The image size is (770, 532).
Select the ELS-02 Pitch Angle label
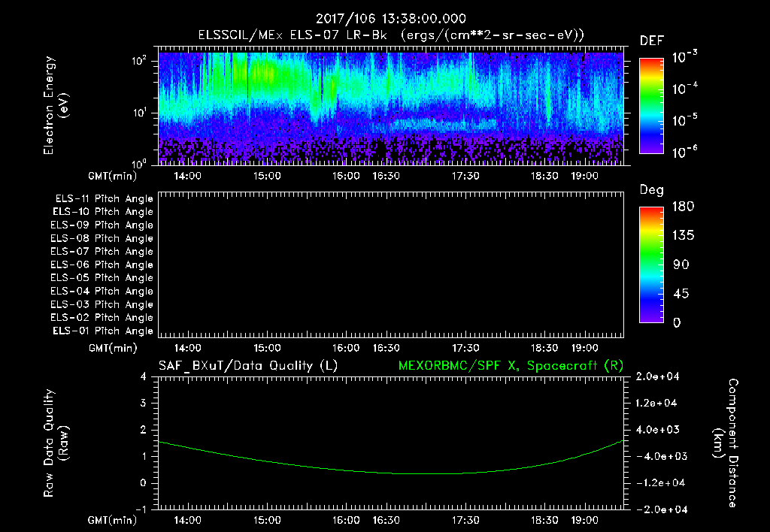tap(102, 318)
